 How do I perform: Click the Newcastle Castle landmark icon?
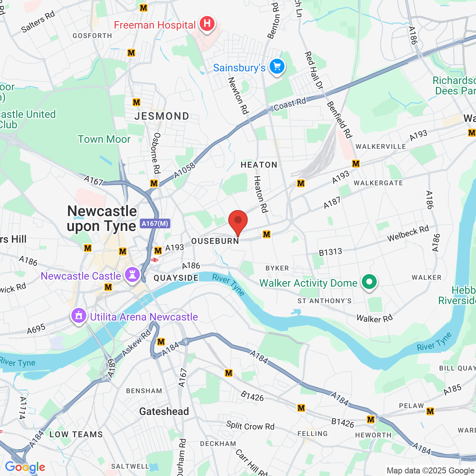point(132,276)
